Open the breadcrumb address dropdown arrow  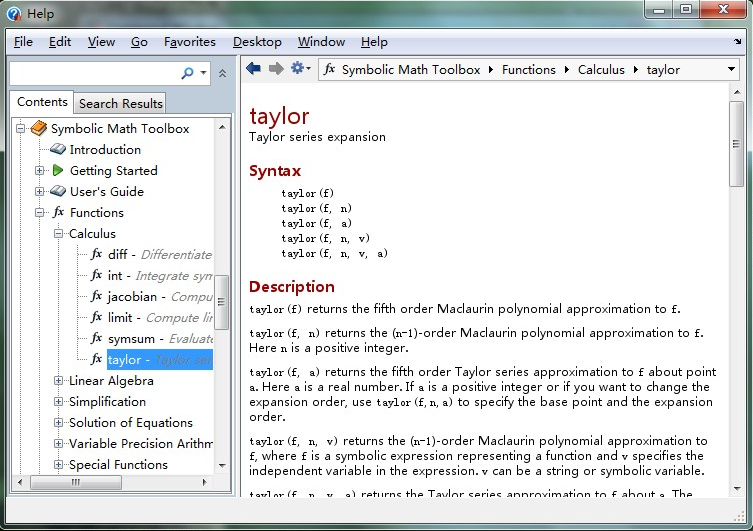point(731,69)
